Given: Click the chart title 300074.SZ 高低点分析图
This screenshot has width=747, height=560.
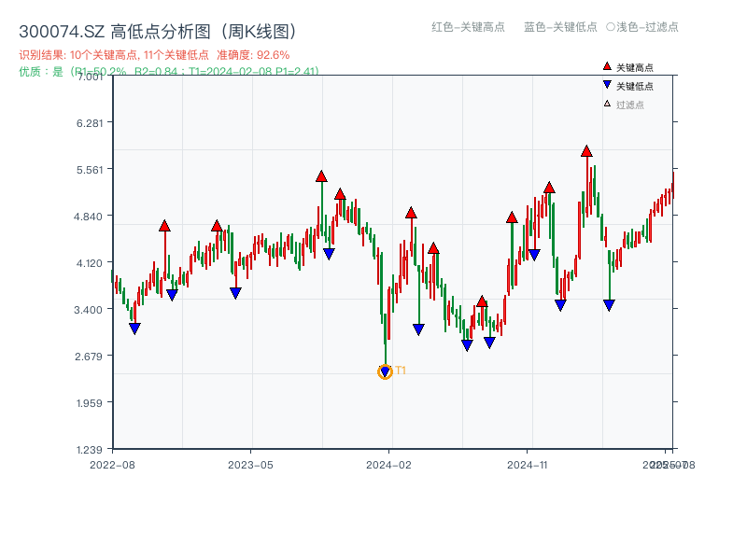Looking at the screenshot, I should point(158,32).
